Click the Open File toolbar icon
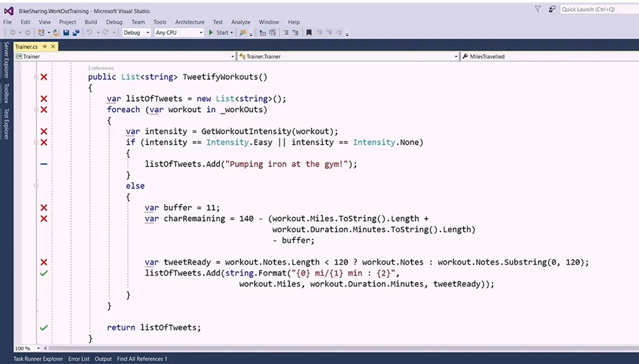 [56, 32]
